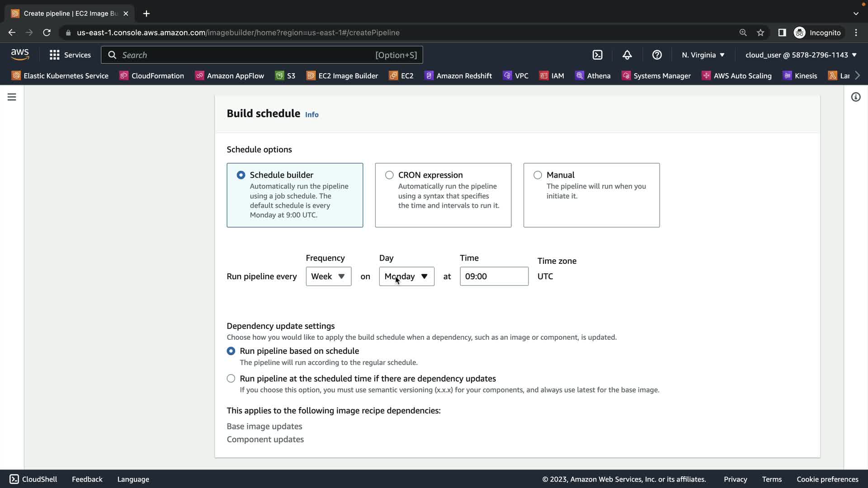Open the cloud_user account menu
The height and width of the screenshot is (488, 868).
[x=801, y=55]
